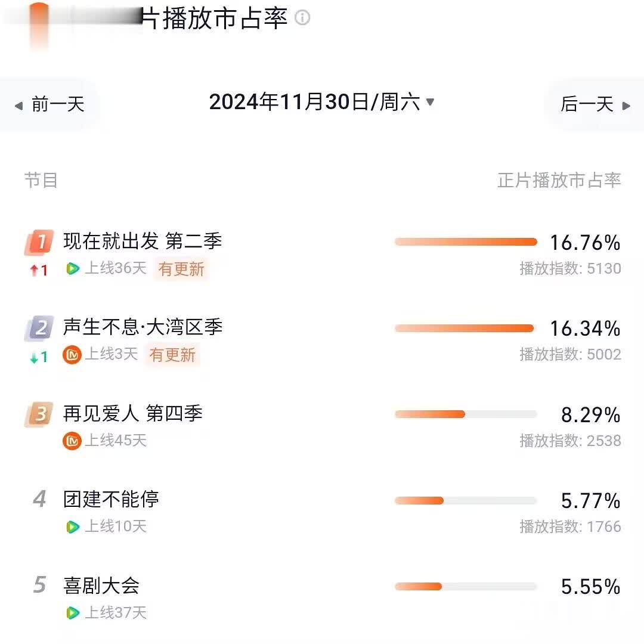This screenshot has height=644, width=644.
Task: Click the 16.76% market share bar
Action: pyautogui.click(x=466, y=242)
